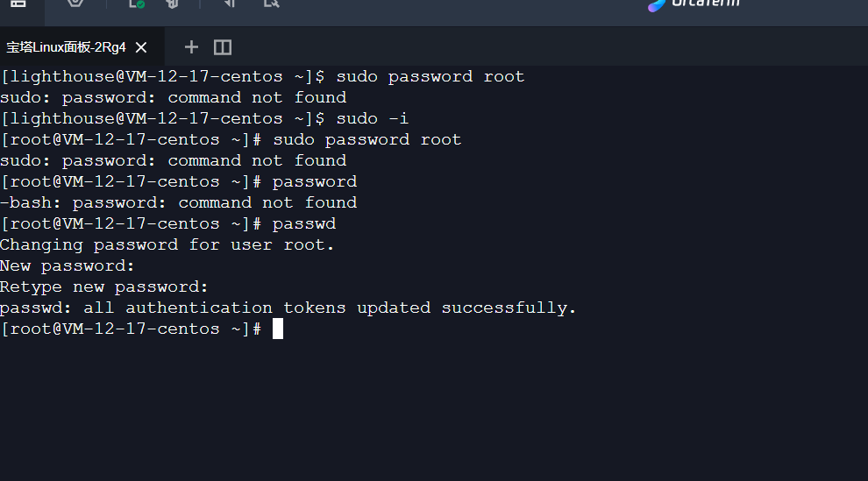The height and width of the screenshot is (481, 868).
Task: Close the 宝塔Linux面板-2Rg4 tab
Action: [141, 47]
